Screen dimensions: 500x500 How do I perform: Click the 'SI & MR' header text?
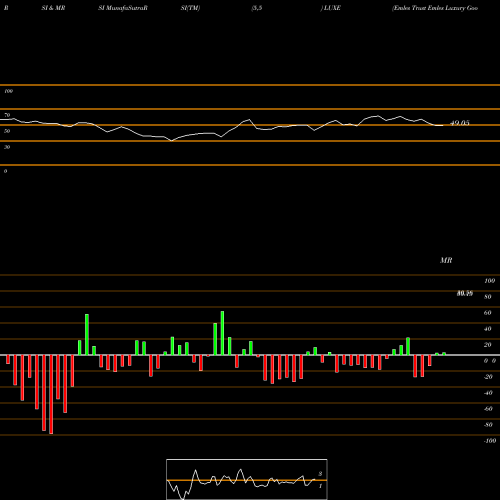pyautogui.click(x=53, y=8)
